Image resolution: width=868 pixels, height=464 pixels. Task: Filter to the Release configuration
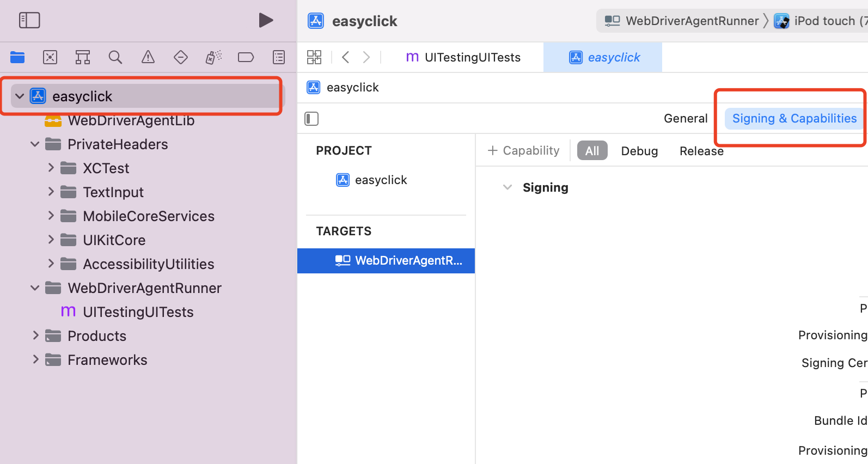click(701, 151)
